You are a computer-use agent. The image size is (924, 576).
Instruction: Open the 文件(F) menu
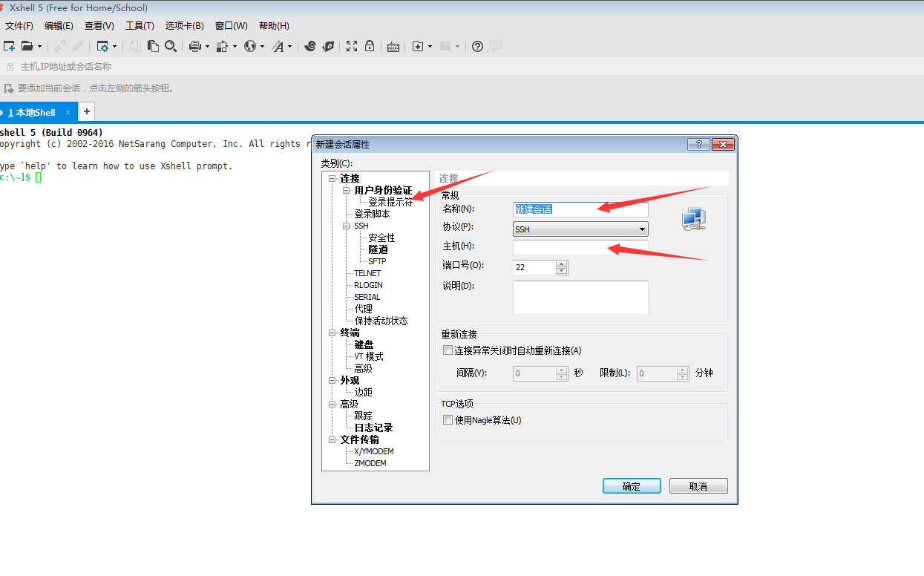[19, 26]
